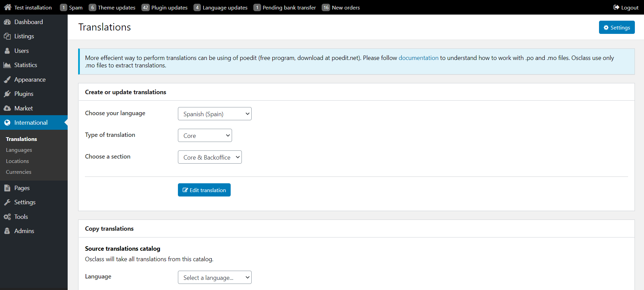
Task: Click the home icon beside Test installation
Action: click(8, 7)
